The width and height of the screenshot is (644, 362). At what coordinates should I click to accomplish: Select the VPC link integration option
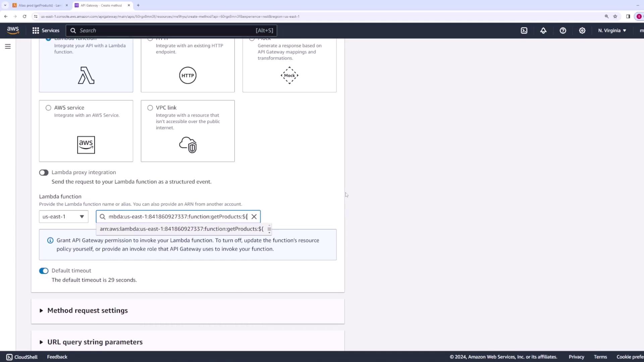tap(150, 108)
